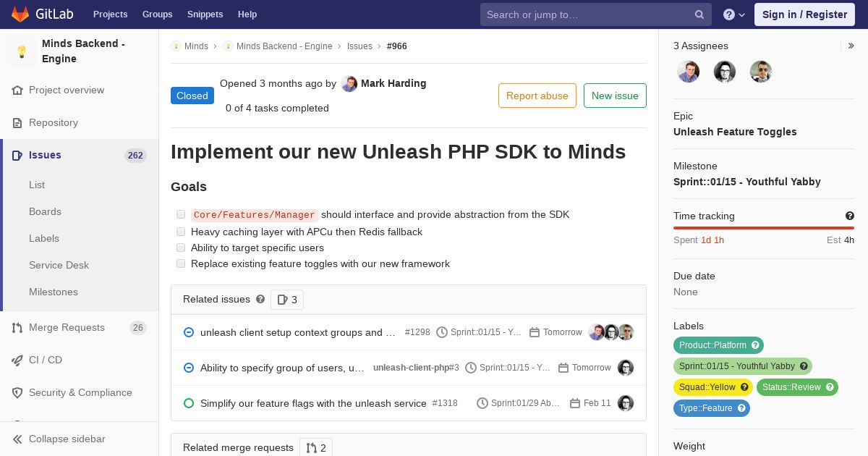Click the Mark Harding author name
The height and width of the screenshot is (456, 868).
click(393, 83)
